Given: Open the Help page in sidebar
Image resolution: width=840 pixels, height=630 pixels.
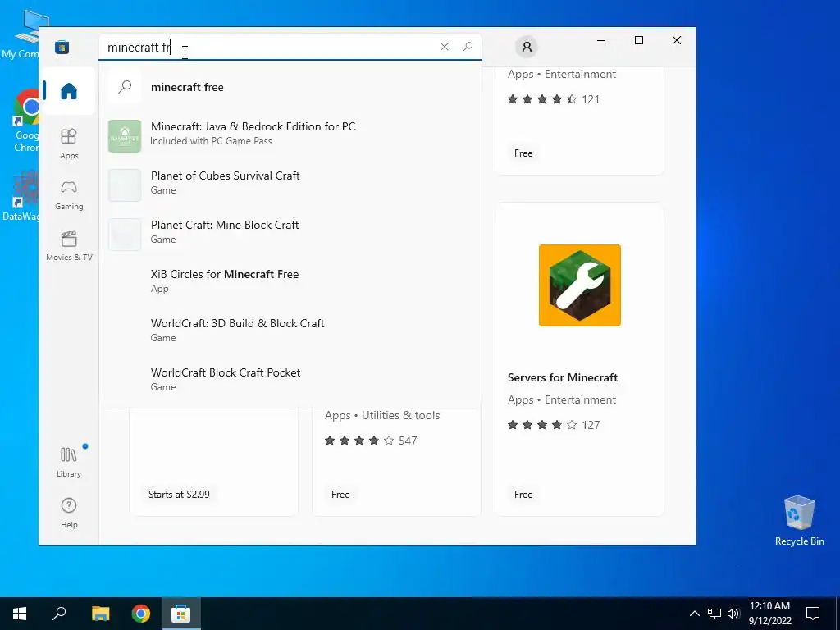Looking at the screenshot, I should [69, 513].
